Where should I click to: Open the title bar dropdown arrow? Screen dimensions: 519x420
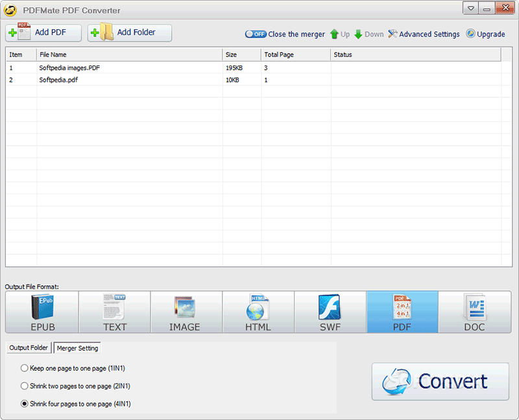click(470, 8)
